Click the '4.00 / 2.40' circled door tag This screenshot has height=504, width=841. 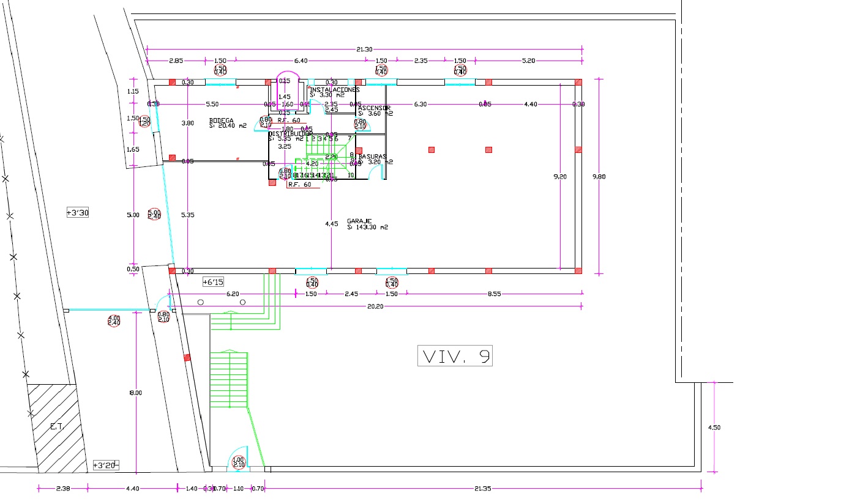(113, 320)
